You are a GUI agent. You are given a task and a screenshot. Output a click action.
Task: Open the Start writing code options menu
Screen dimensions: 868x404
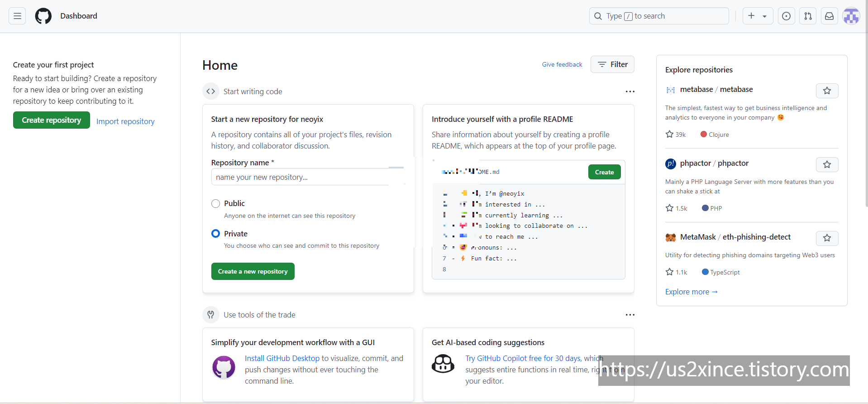[x=630, y=91]
